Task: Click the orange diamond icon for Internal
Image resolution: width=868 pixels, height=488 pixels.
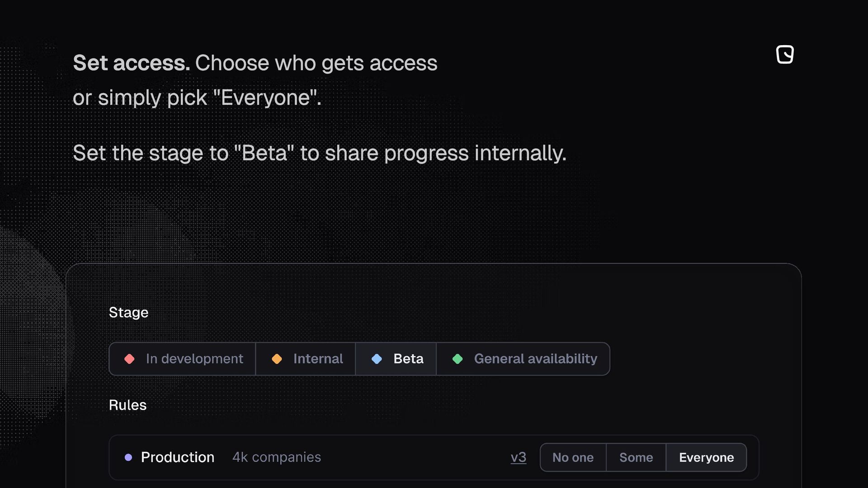Action: coord(277,359)
